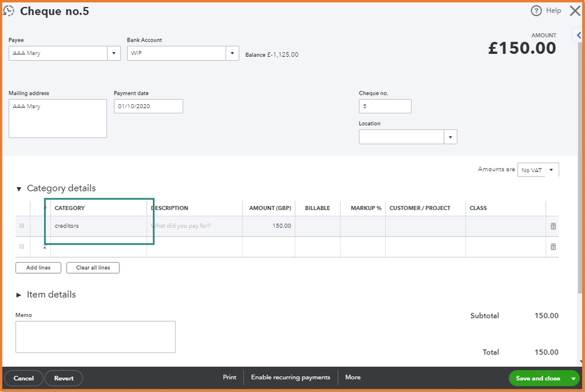The height and width of the screenshot is (392, 585).
Task: Click Enable recurring payments
Action: 290,378
